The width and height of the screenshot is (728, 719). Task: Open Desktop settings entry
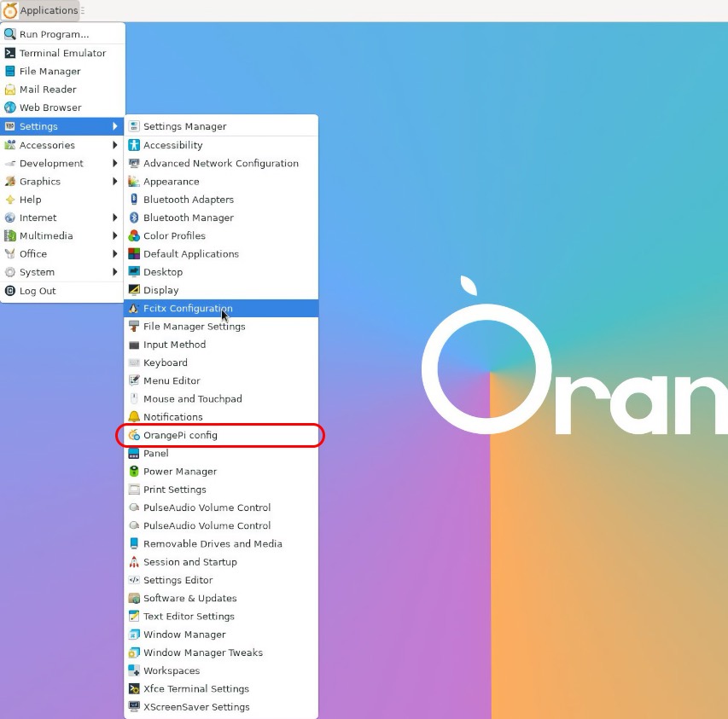pyautogui.click(x=221, y=272)
